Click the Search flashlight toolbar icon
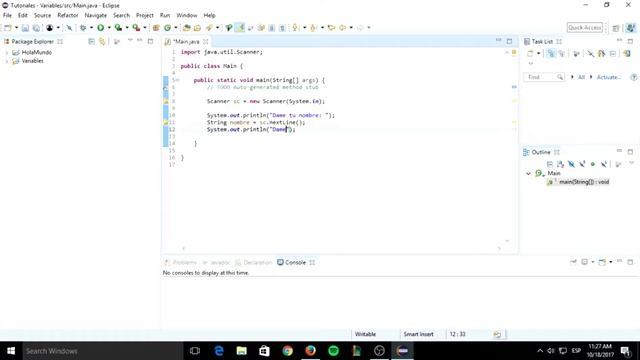The width and height of the screenshot is (640, 360). 209,28
